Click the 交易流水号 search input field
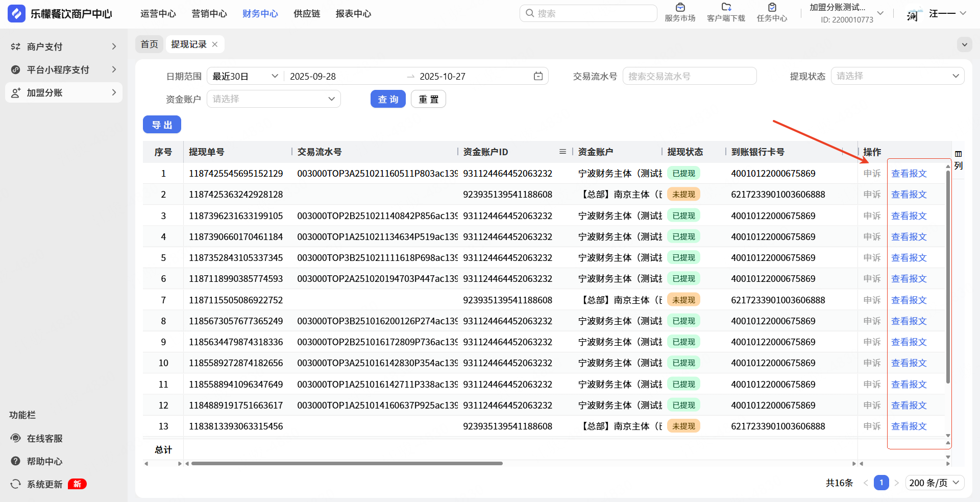 689,76
